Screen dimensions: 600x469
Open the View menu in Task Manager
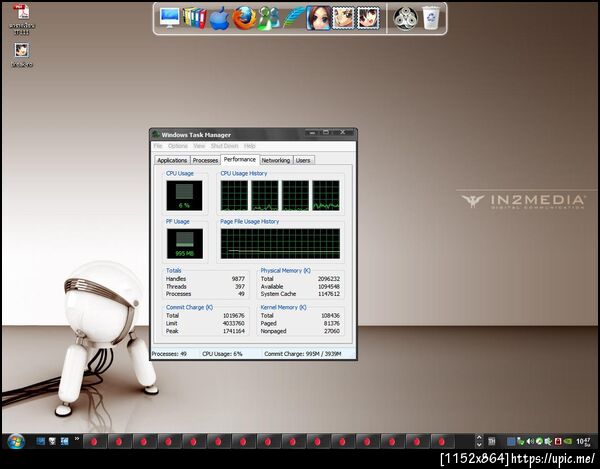click(x=199, y=146)
